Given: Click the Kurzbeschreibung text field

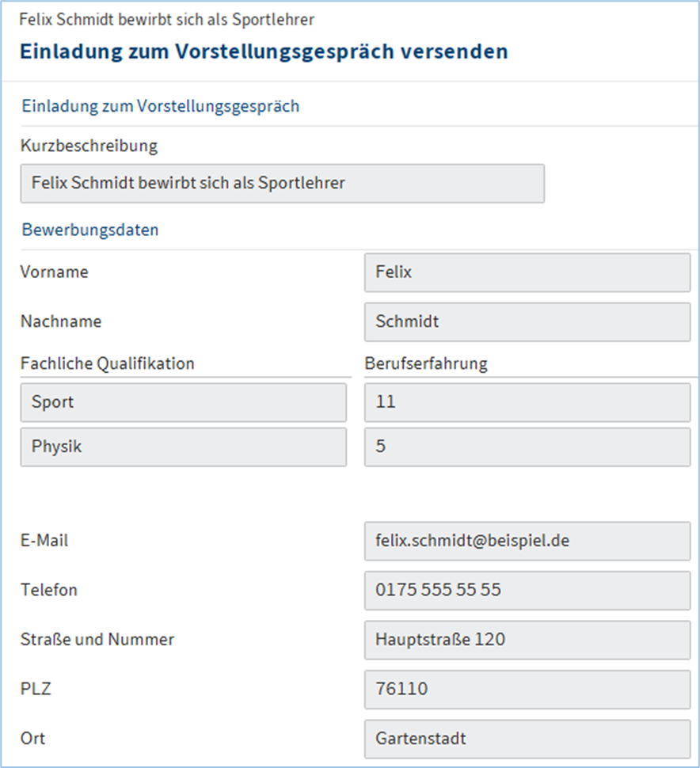Looking at the screenshot, I should click(282, 184).
